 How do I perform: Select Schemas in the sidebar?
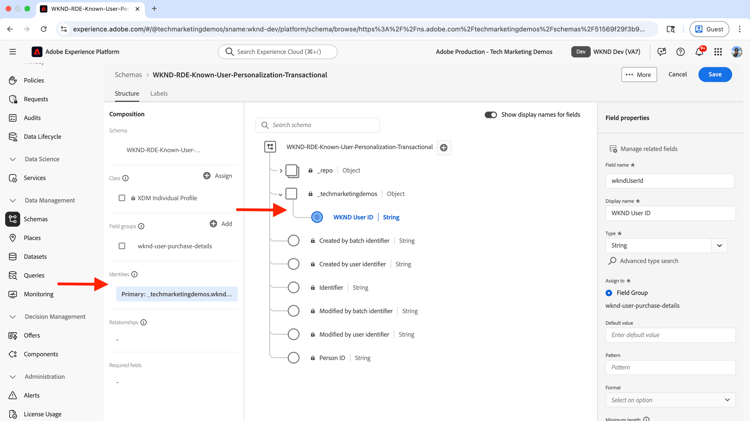coord(35,219)
